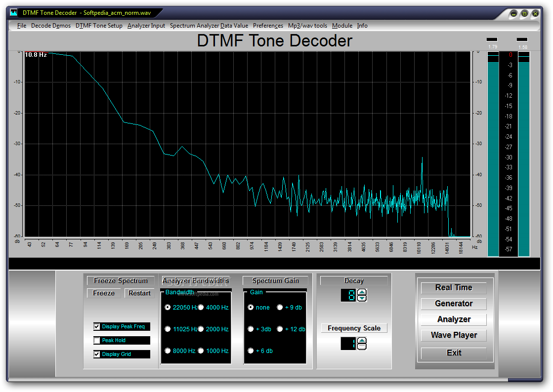Viewport: 553px width, 392px height.
Task: Click the DTMF Tone Decoder title heading
Action: (274, 40)
